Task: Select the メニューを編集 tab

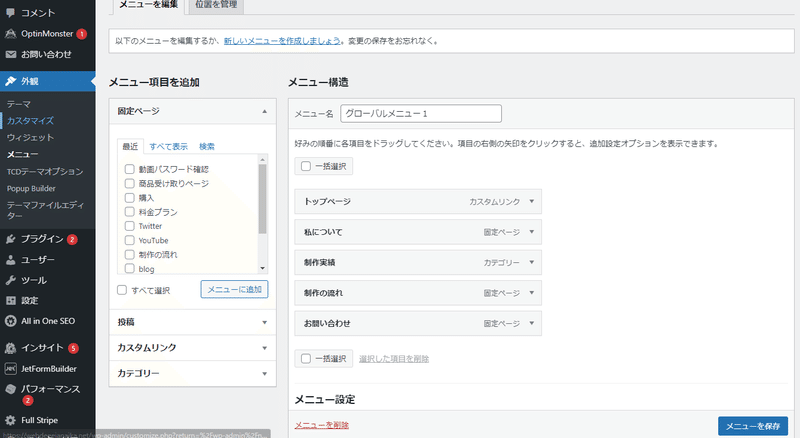Action: tap(148, 5)
